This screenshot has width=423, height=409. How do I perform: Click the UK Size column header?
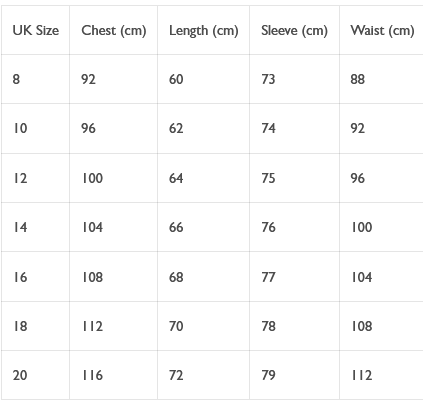[x=35, y=30]
